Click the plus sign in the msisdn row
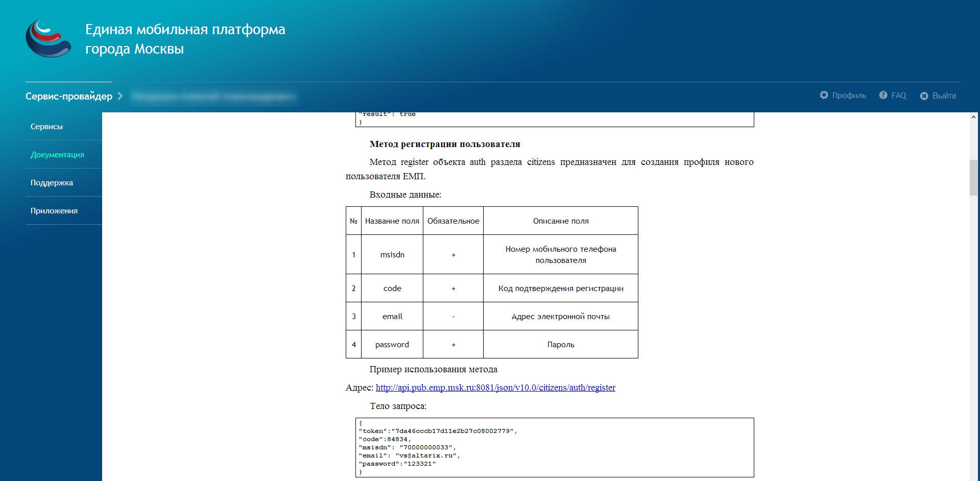This screenshot has height=481, width=980. tap(453, 254)
